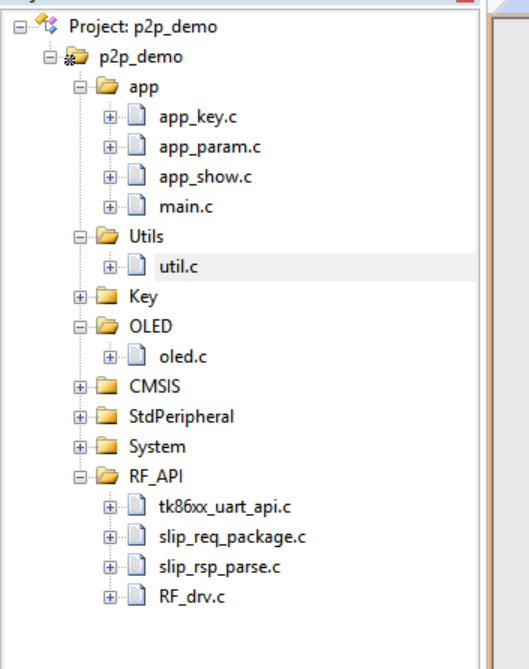Image resolution: width=529 pixels, height=669 pixels.
Task: Click the file icon for app_param.c
Action: [x=137, y=145]
